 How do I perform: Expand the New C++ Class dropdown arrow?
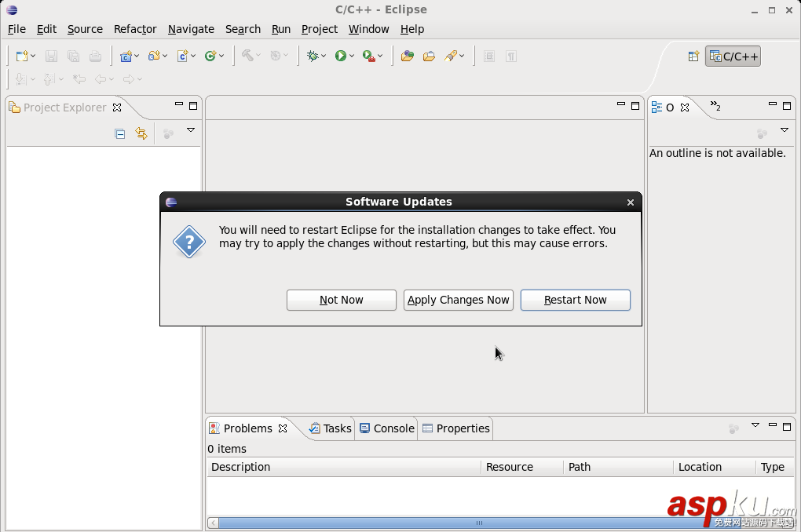(221, 56)
